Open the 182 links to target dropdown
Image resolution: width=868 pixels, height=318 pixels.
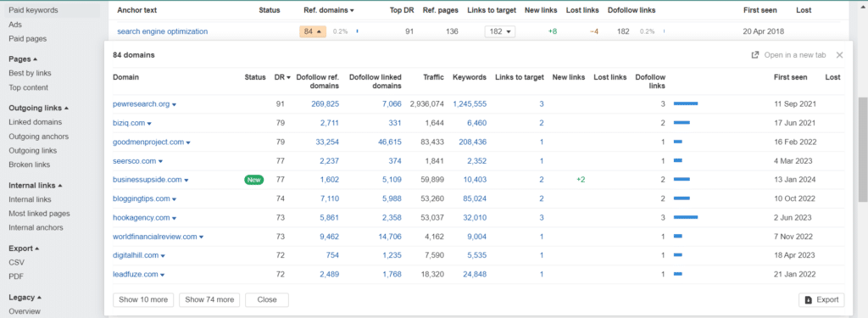pyautogui.click(x=500, y=31)
